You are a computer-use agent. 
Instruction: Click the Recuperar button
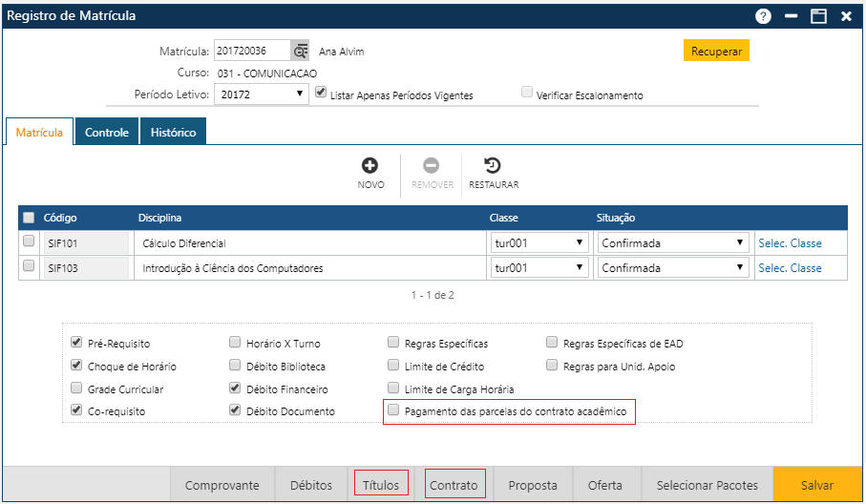[716, 52]
